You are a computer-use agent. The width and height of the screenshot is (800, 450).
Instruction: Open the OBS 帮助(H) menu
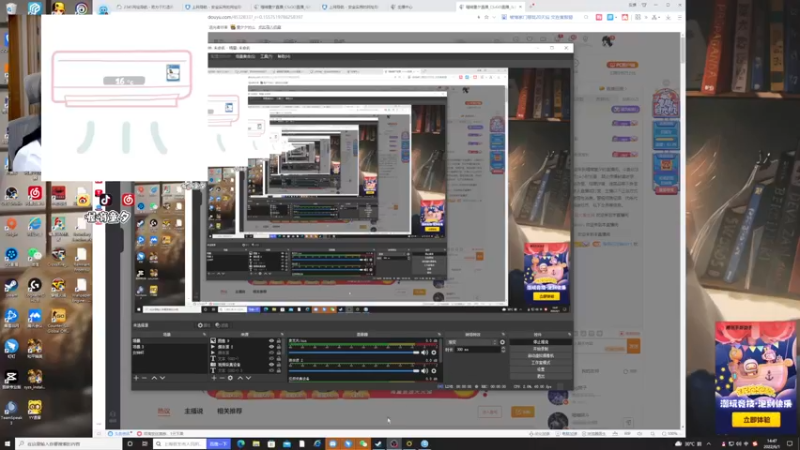pyautogui.click(x=284, y=56)
